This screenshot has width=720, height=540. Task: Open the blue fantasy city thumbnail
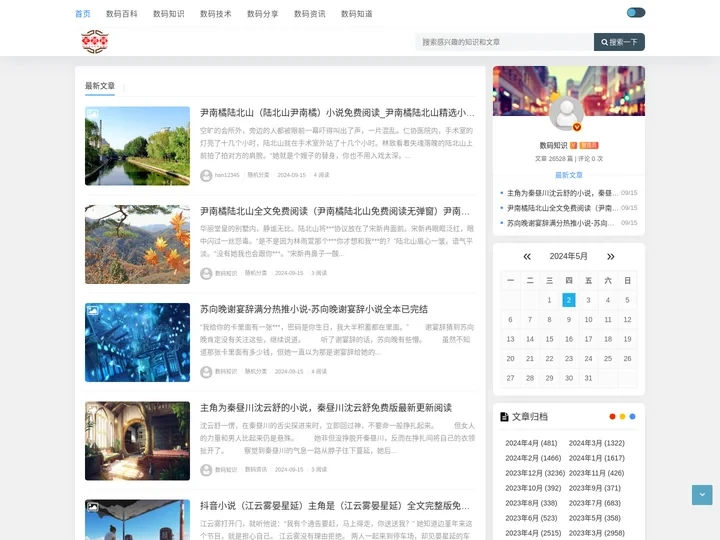(x=137, y=343)
